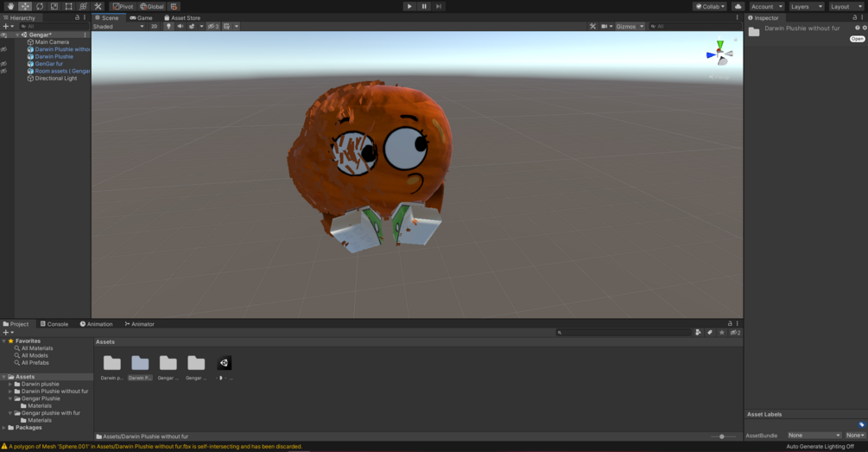Image resolution: width=868 pixels, height=452 pixels.
Task: Adjust Project asset icon size slider
Action: click(721, 436)
